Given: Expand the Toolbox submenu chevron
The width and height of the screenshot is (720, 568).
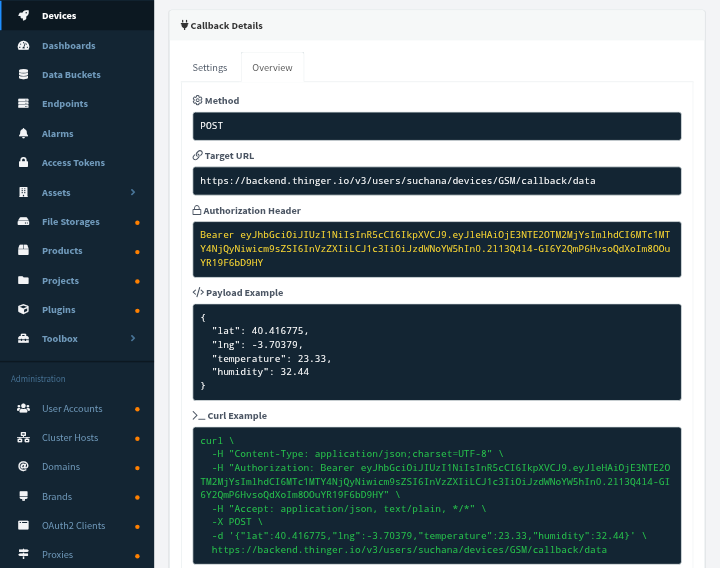Looking at the screenshot, I should tap(133, 338).
